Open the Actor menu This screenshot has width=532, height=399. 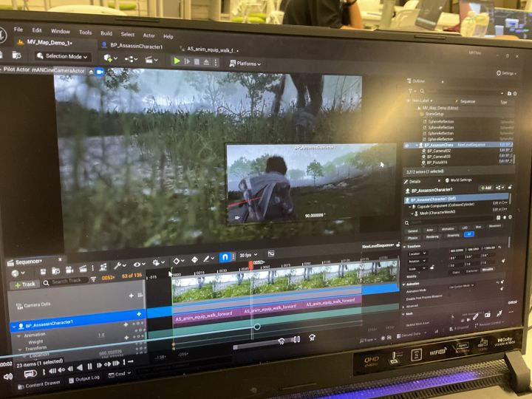point(149,35)
